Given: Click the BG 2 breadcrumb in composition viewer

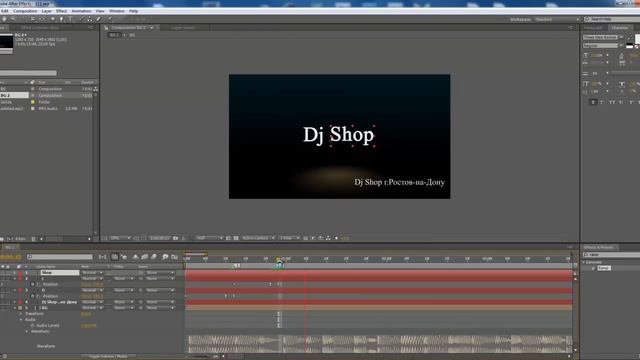Looking at the screenshot, I should tap(114, 35).
